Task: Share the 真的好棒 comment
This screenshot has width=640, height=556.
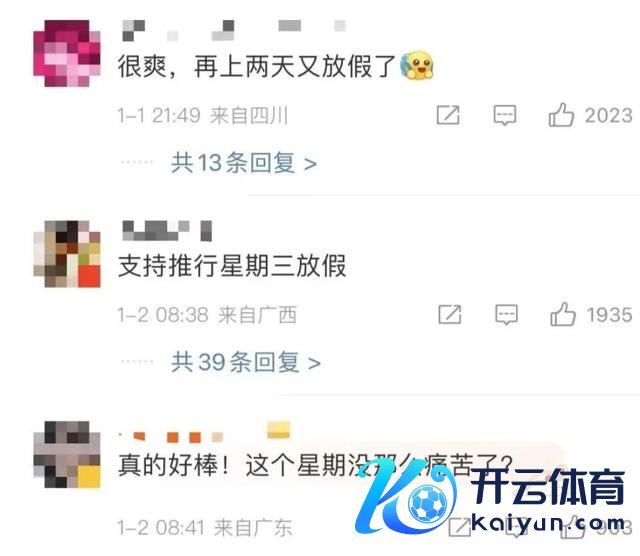Action: 459,527
